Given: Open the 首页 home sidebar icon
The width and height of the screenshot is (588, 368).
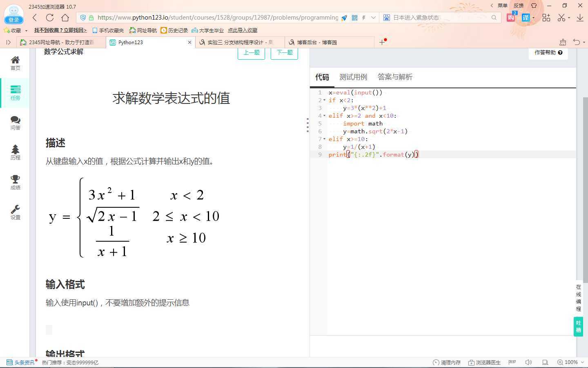Looking at the screenshot, I should click(15, 63).
